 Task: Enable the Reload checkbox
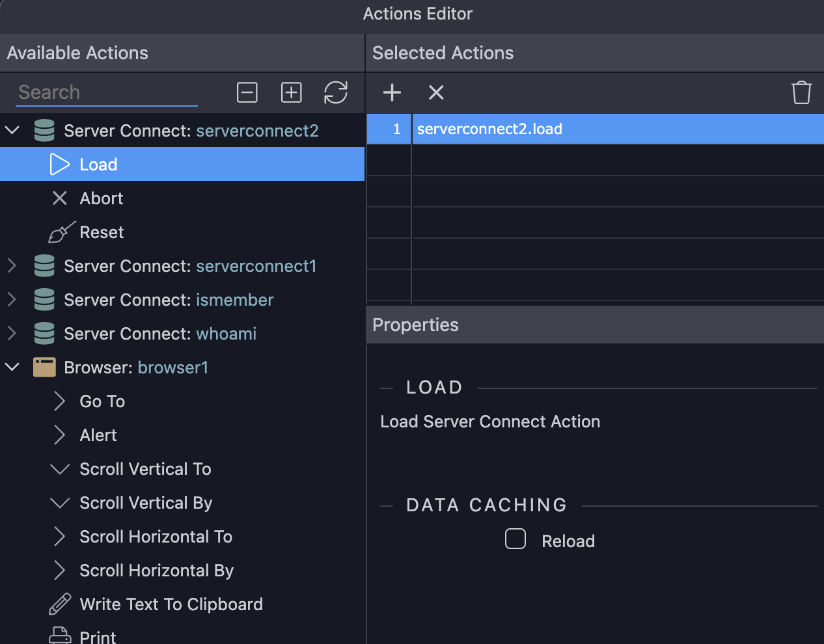[x=515, y=539]
